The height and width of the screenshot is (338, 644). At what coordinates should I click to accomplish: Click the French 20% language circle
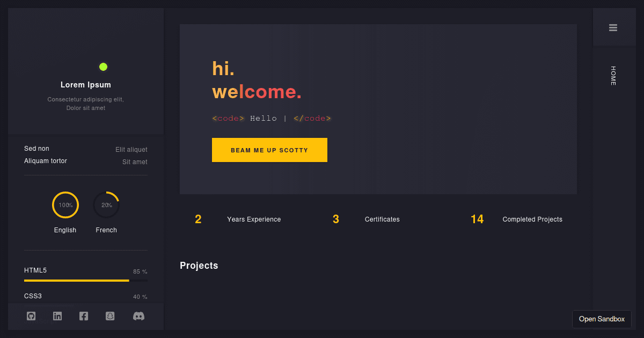click(106, 204)
